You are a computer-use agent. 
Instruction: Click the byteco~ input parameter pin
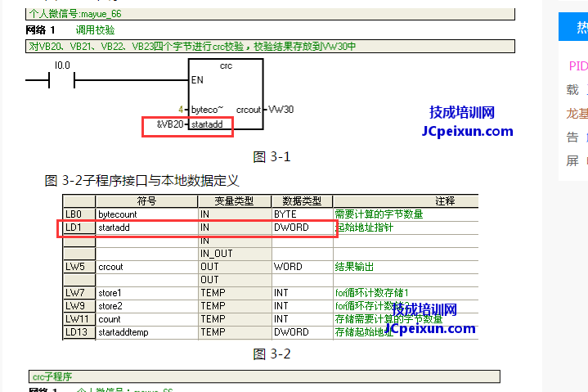click(x=206, y=109)
